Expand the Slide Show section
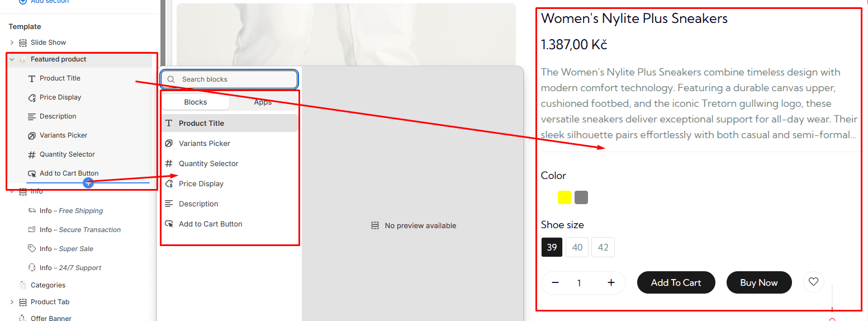868x321 pixels. pos(12,43)
